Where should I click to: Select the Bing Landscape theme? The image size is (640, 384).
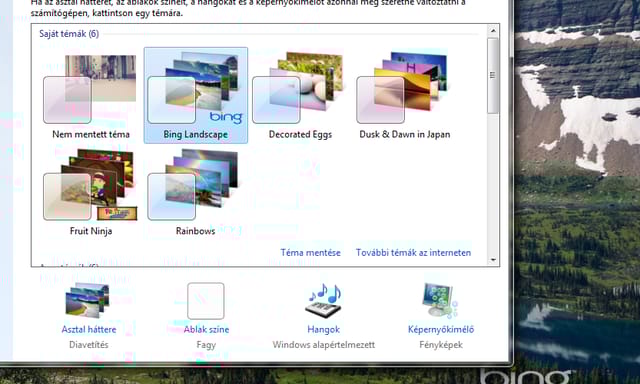196,95
